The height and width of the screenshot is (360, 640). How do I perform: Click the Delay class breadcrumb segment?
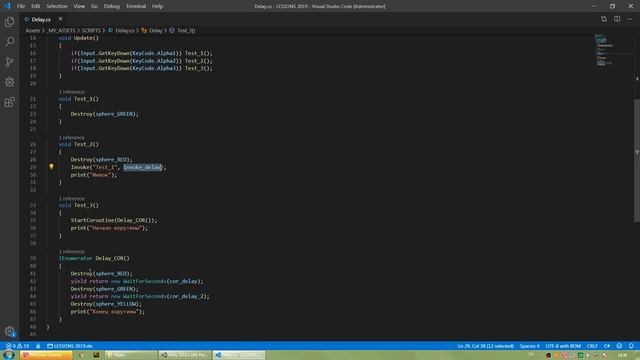click(x=152, y=30)
